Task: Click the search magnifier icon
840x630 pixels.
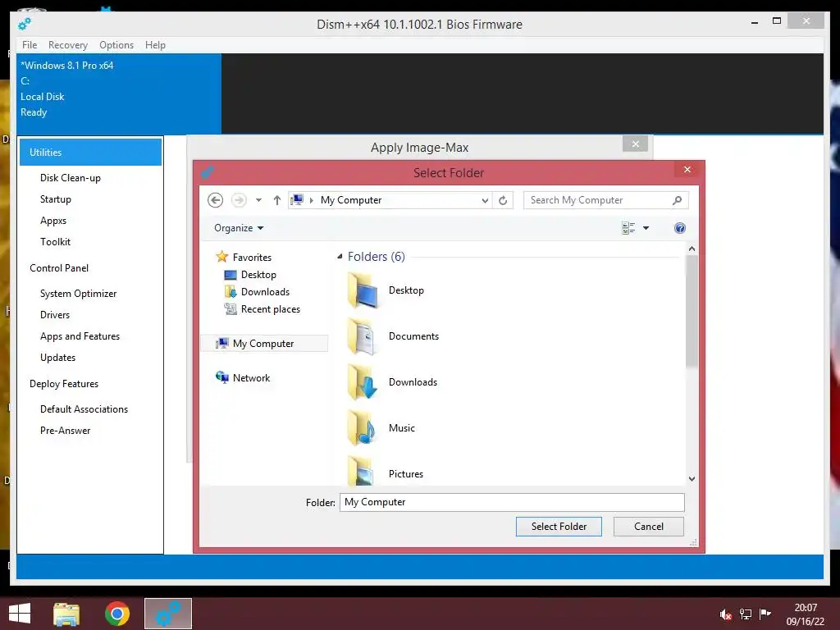Action: click(x=677, y=200)
